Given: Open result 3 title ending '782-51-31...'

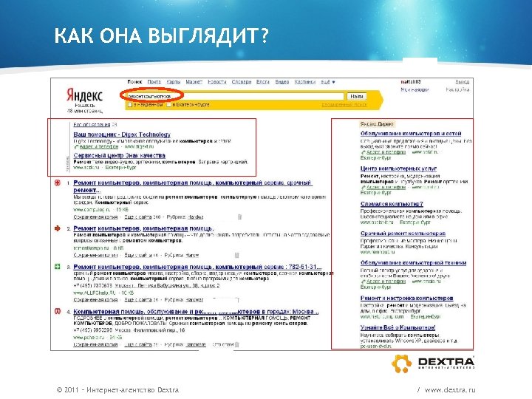Looking at the screenshot, I should coord(197,267).
